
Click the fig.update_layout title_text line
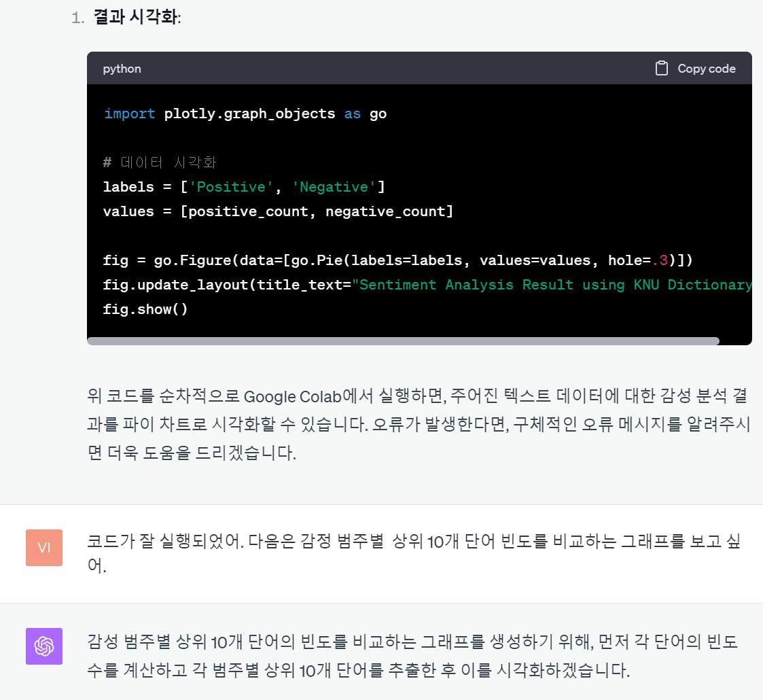pos(427,285)
